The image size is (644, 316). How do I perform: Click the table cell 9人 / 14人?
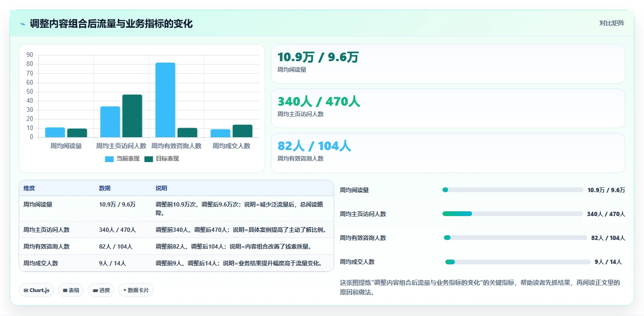[x=113, y=263]
